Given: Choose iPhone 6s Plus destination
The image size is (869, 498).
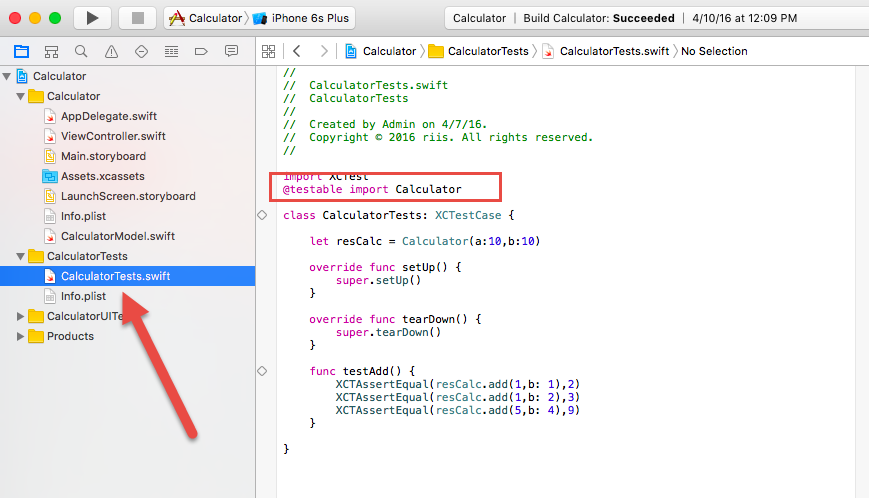Looking at the screenshot, I should [301, 18].
